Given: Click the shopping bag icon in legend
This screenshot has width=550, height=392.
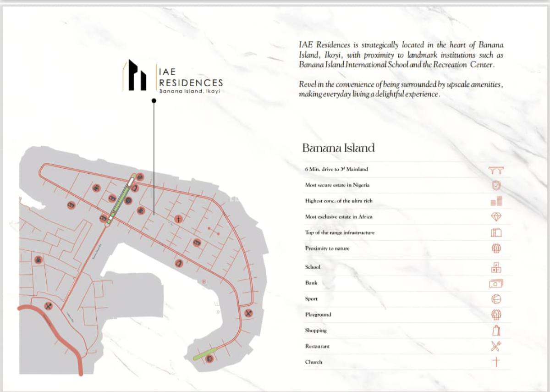Looking at the screenshot, I should (x=496, y=331).
